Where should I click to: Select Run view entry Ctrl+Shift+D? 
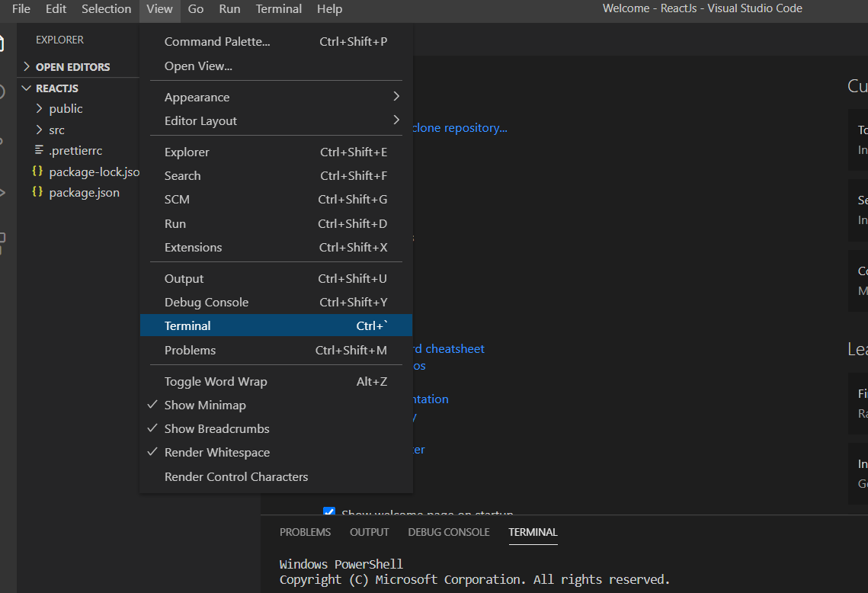click(x=276, y=223)
